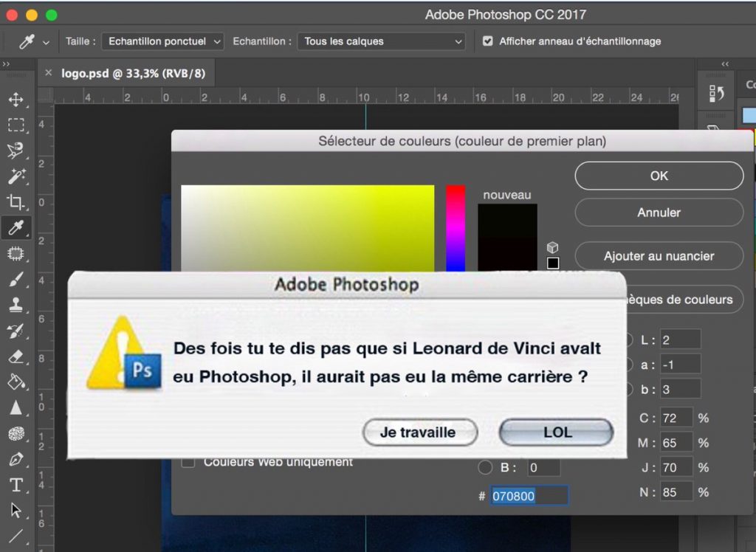Open the tool preset picker arrow

(x=46, y=42)
